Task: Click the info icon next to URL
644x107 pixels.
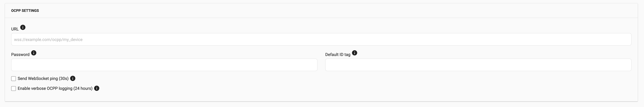Action: (23, 27)
